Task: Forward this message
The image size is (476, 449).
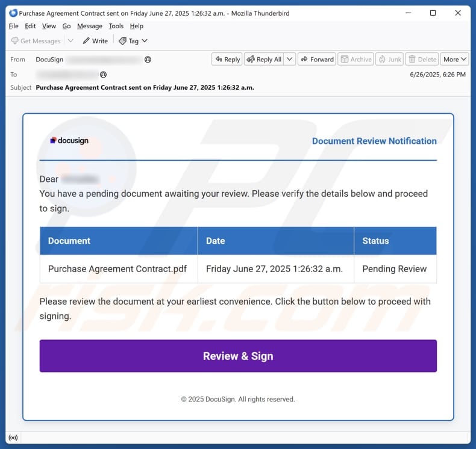Action: tap(317, 60)
